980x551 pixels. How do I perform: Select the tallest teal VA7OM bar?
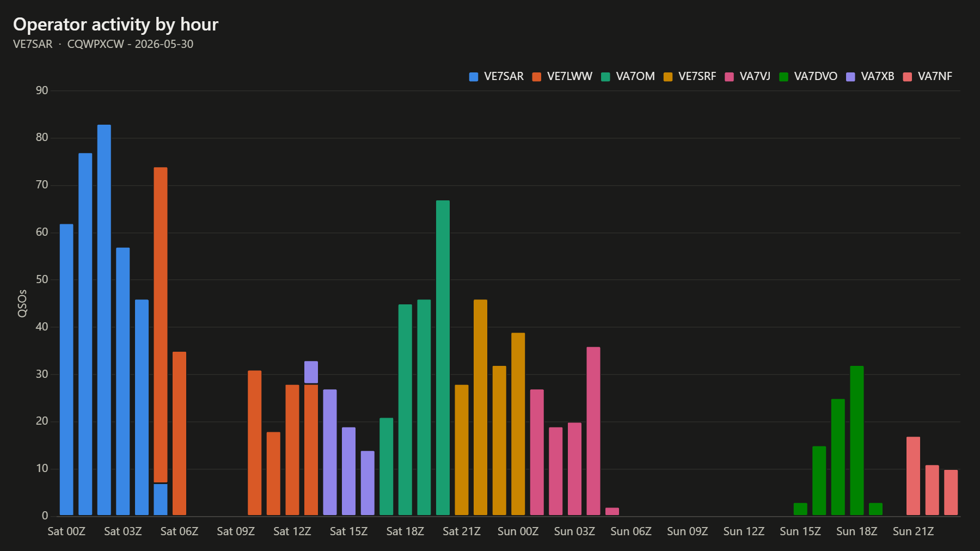(443, 358)
